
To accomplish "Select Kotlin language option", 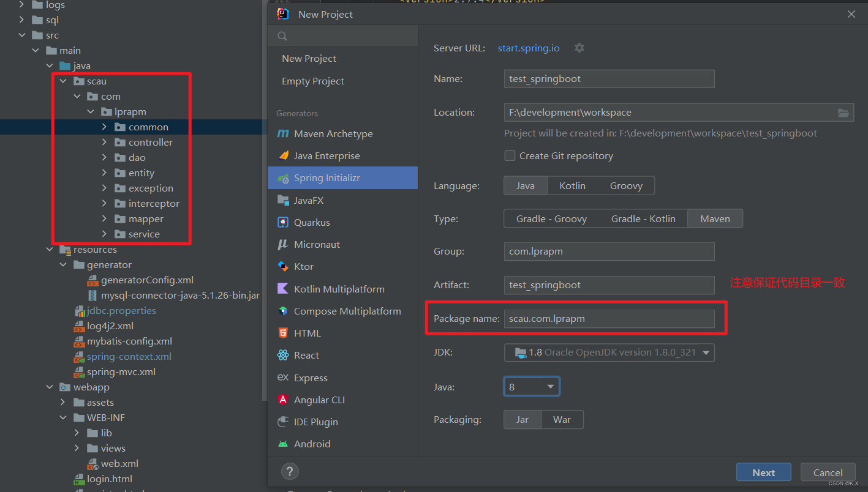I will [572, 185].
